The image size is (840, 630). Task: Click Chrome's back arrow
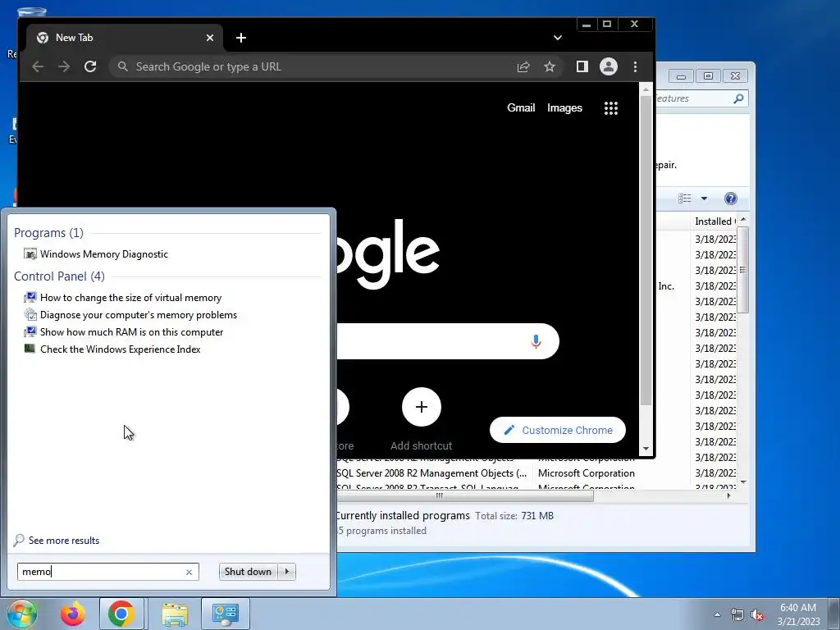coord(38,66)
